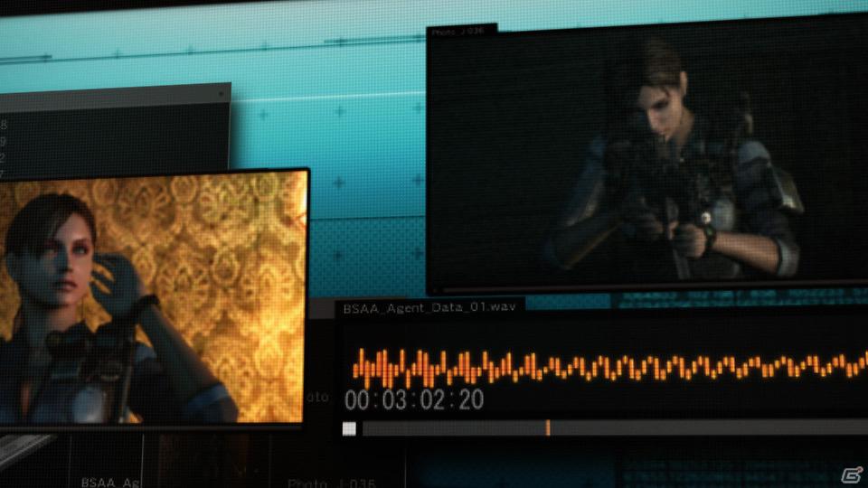Open the dark photo of the woman aiming a rifle
The height and width of the screenshot is (488, 868).
click(x=647, y=156)
